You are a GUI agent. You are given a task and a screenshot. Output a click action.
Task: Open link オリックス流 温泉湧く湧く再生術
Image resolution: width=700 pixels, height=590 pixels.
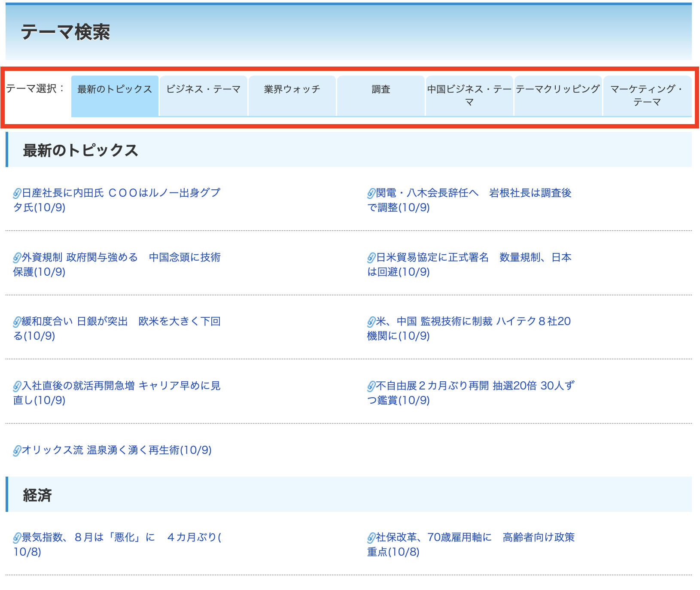(116, 450)
